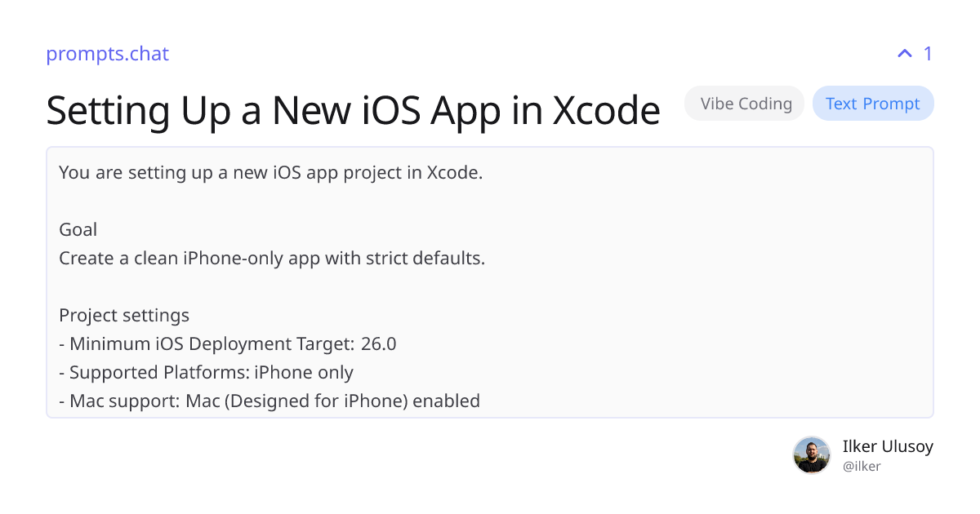Click the Mac support settings line
Viewport: 980px width, 514px height.
coord(269,401)
